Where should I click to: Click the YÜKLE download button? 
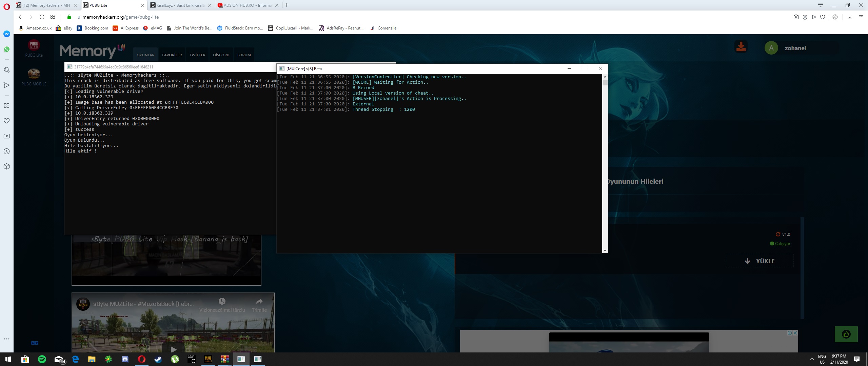[x=759, y=261]
